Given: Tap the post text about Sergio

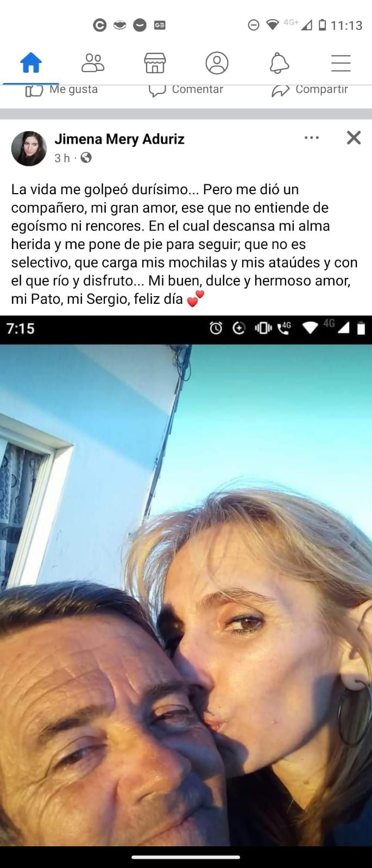Looking at the screenshot, I should (185, 244).
